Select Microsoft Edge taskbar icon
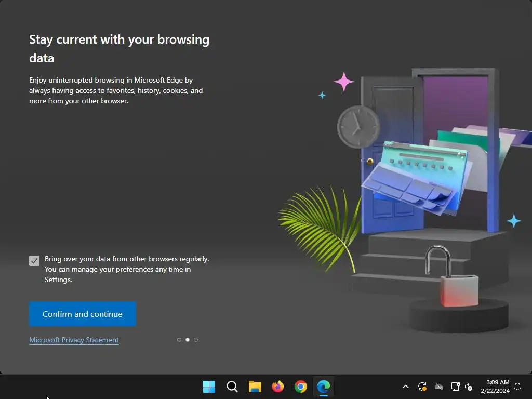532x399 pixels. (x=324, y=387)
